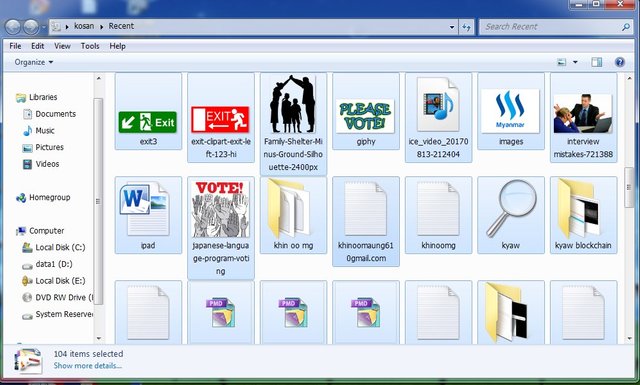Open the Tools menu
Screen dimensions: 640x385
(x=90, y=46)
